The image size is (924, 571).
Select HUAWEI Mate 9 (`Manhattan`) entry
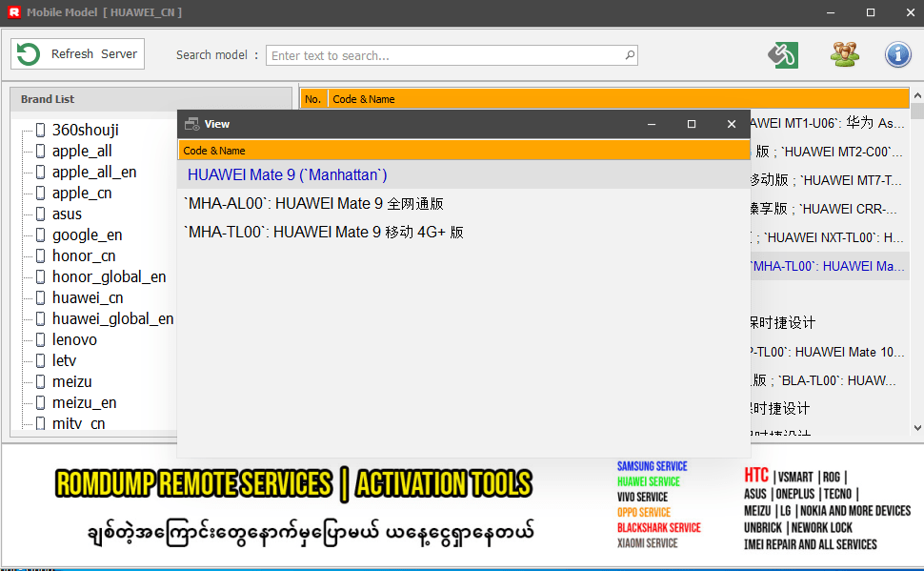pyautogui.click(x=286, y=174)
